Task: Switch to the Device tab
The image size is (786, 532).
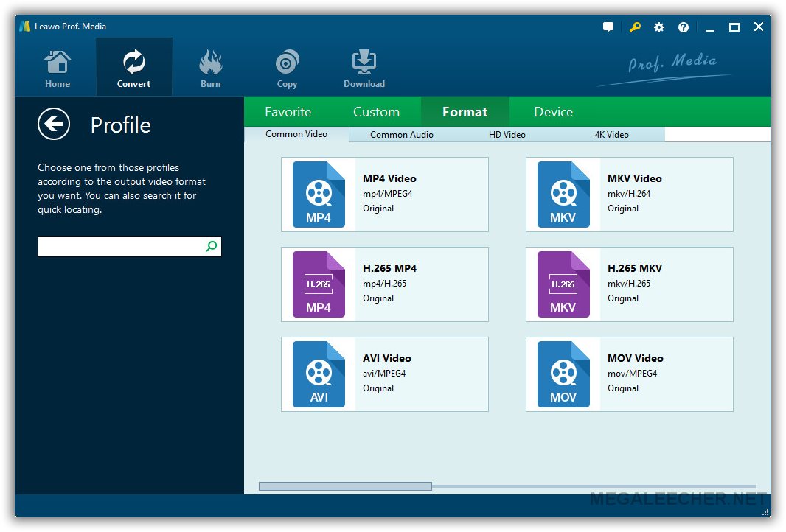Action: (x=554, y=112)
